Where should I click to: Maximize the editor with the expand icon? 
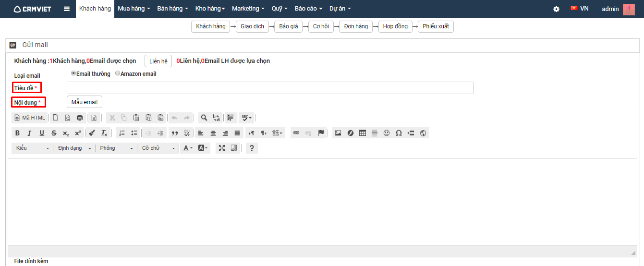pos(222,148)
